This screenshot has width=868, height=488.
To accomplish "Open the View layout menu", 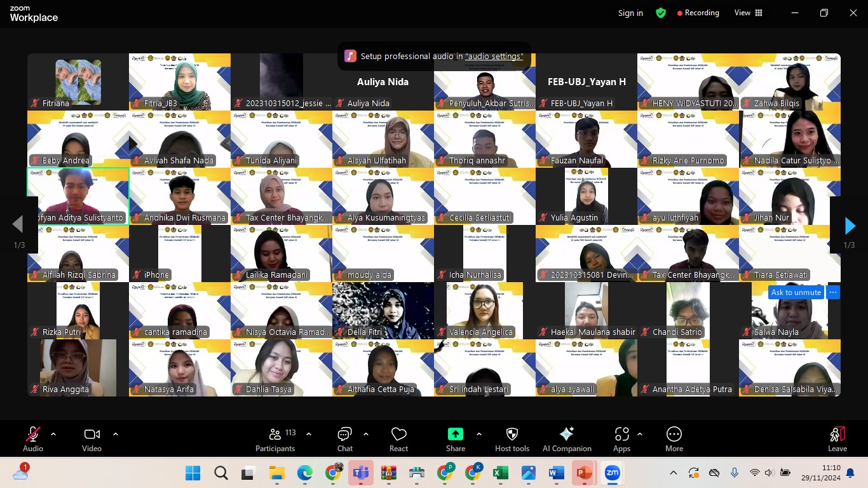I will point(749,13).
